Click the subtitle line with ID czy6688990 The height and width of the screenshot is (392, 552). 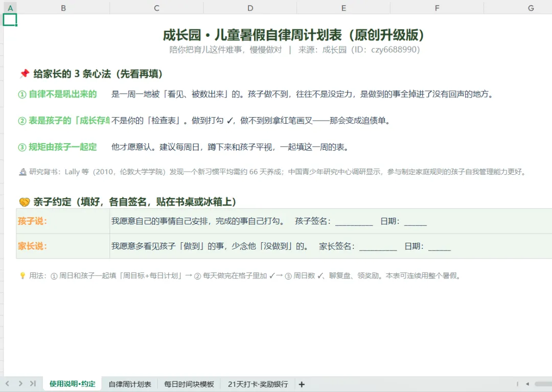294,50
